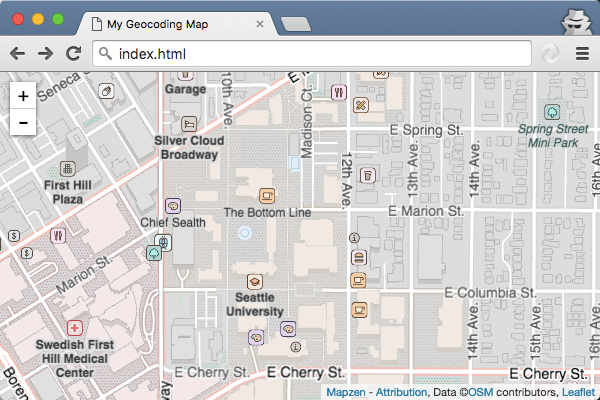Viewport: 600px width, 400px height.
Task: Click the restaurant icon near Marion St.
Action: pos(58,235)
